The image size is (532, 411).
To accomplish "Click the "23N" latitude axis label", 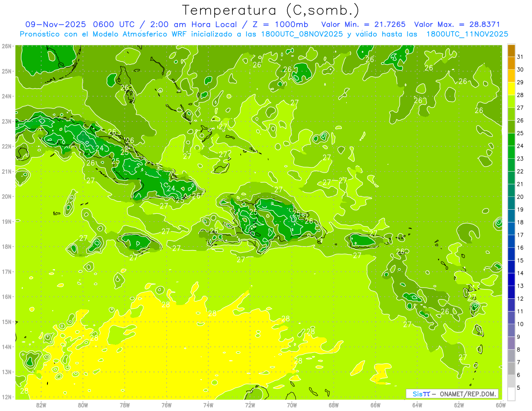I will tap(6, 121).
